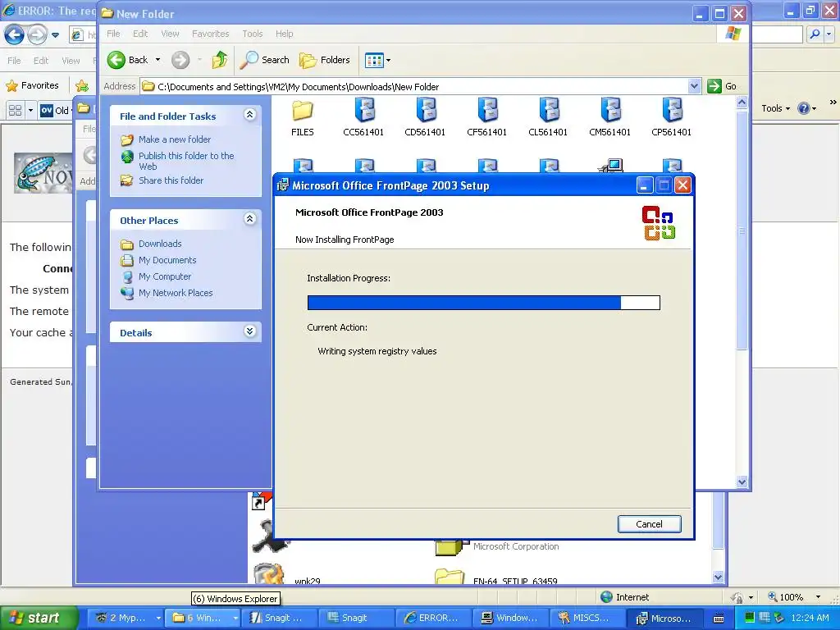This screenshot has height=630, width=840.
Task: Click Share this folder link
Action: 171,180
